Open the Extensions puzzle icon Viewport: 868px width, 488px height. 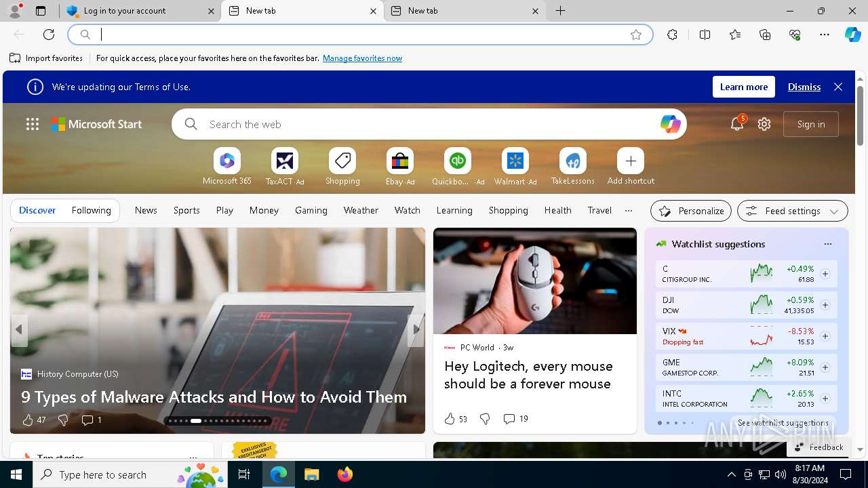tap(672, 35)
